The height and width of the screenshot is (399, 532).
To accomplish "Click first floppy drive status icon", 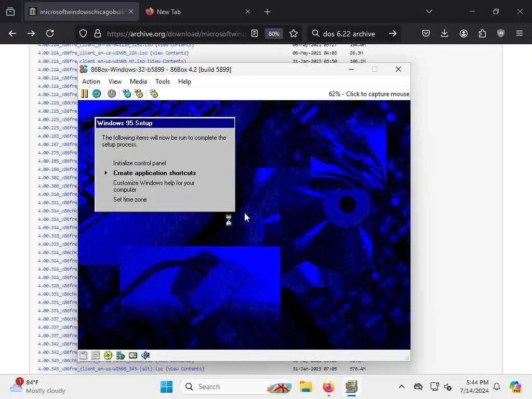I will click(x=84, y=355).
